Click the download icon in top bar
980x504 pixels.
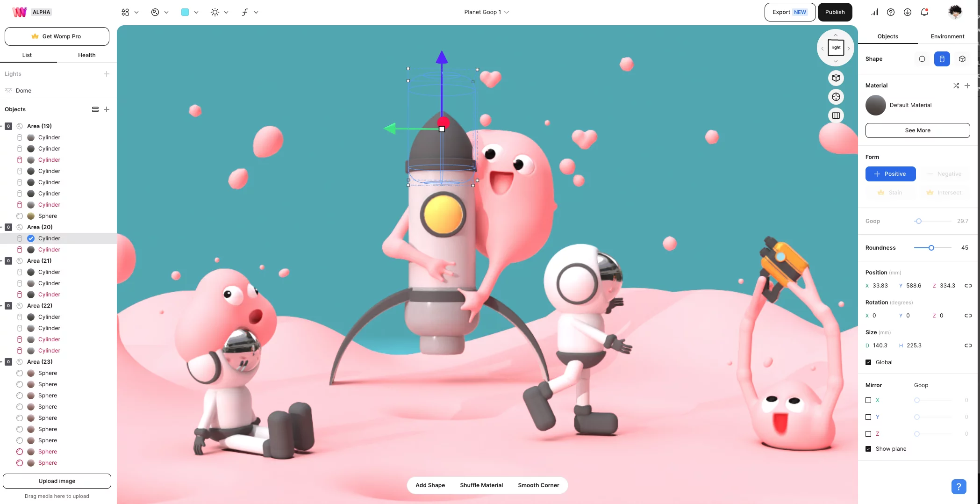(908, 12)
